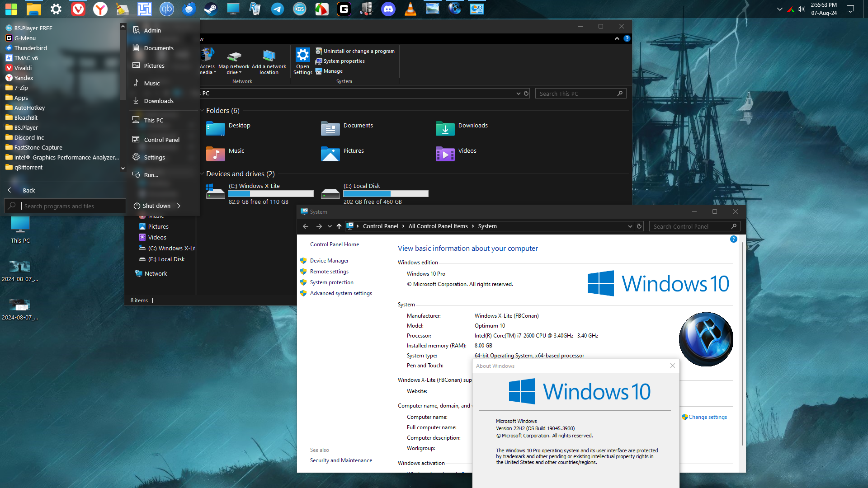Click the Shut down button
The image size is (868, 488).
click(152, 206)
